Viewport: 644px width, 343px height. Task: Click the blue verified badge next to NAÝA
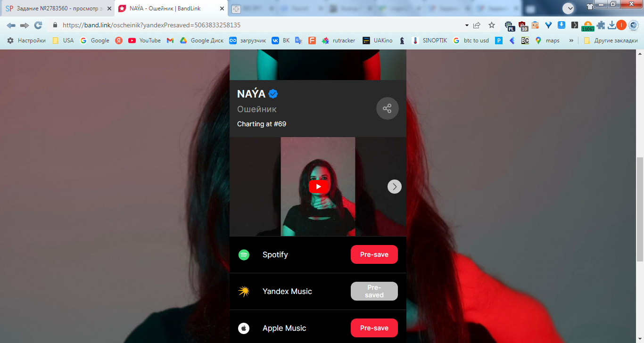pos(273,94)
